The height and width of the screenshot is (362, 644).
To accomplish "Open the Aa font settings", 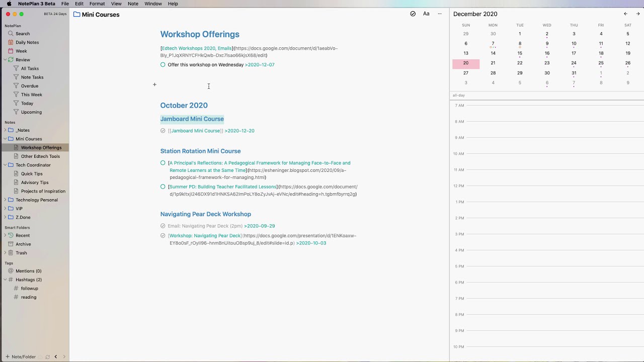I will click(x=426, y=14).
